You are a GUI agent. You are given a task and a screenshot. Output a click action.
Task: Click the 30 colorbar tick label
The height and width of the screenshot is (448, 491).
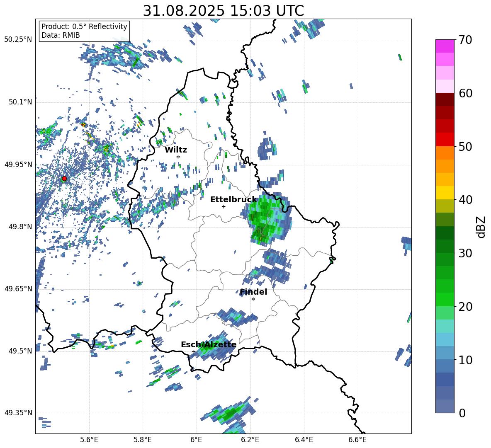click(465, 253)
